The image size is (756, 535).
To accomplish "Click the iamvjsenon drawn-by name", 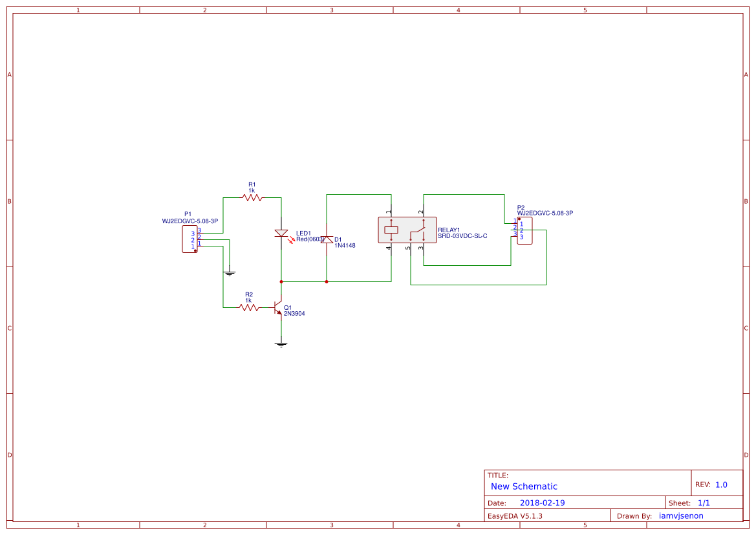I will tap(681, 516).
